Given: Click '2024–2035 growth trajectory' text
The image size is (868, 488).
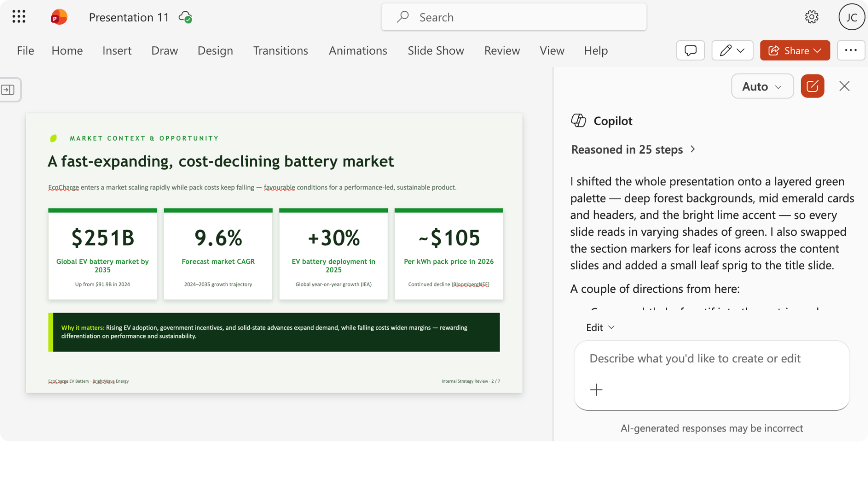Looking at the screenshot, I should [x=218, y=284].
